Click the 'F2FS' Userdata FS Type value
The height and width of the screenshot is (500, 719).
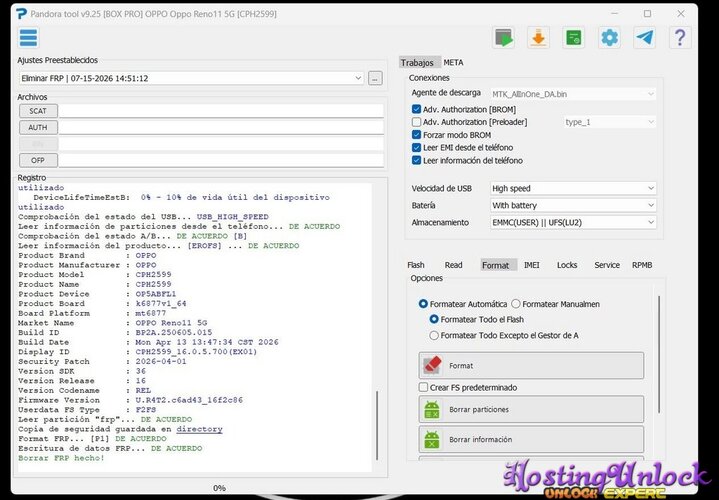click(x=146, y=410)
